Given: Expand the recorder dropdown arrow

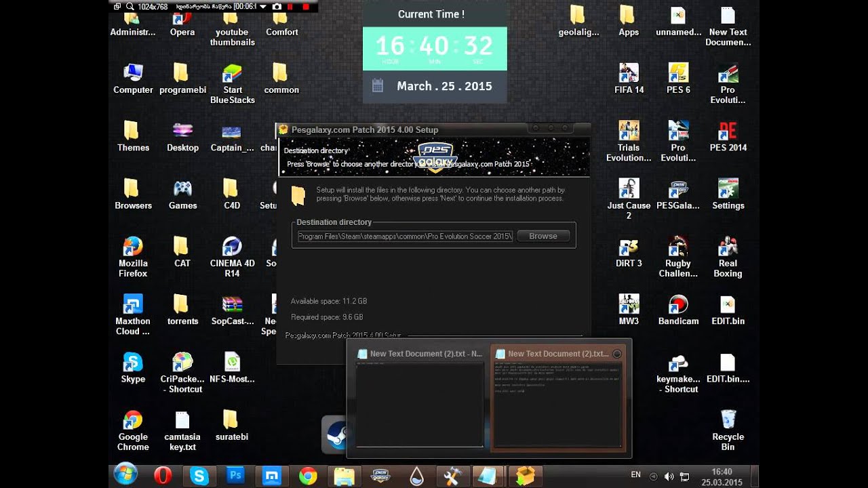Looking at the screenshot, I should (x=263, y=6).
